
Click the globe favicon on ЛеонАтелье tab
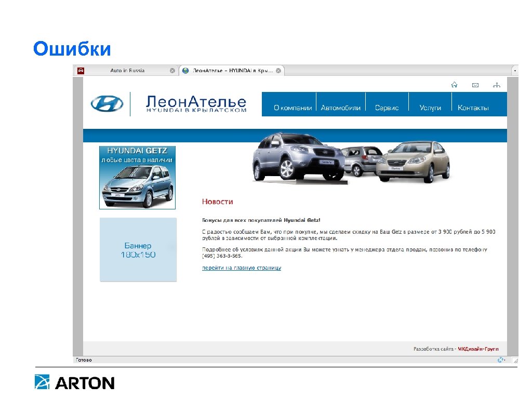185,71
